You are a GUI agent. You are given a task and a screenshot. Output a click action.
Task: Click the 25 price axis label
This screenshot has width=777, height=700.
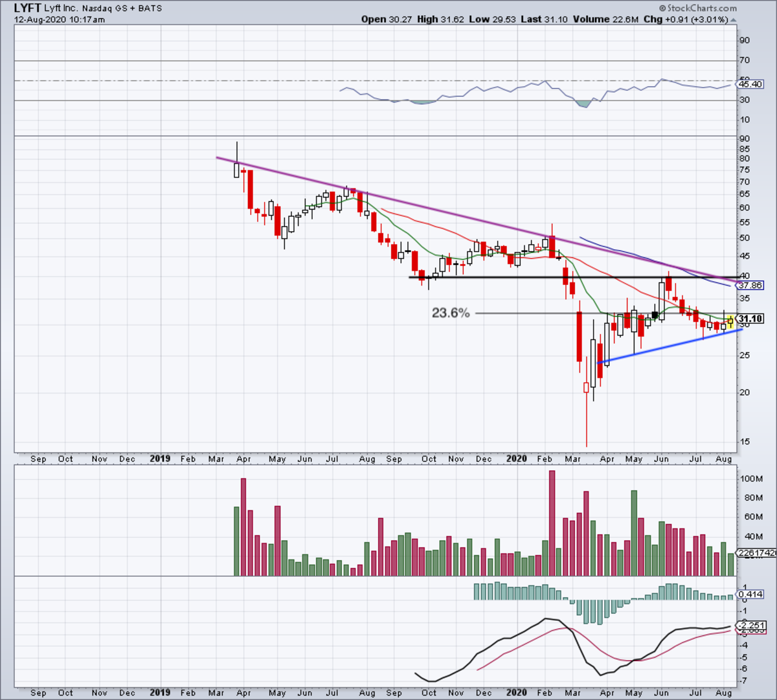745,356
